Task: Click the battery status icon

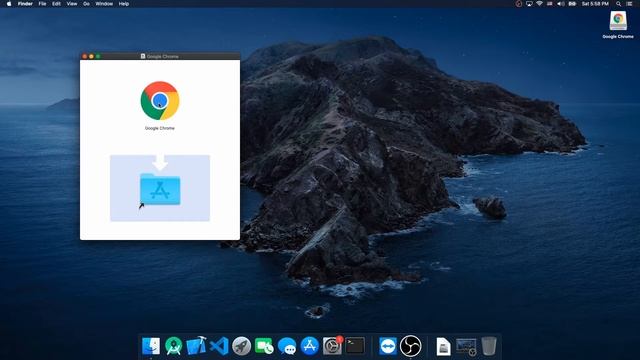Action: [x=572, y=4]
